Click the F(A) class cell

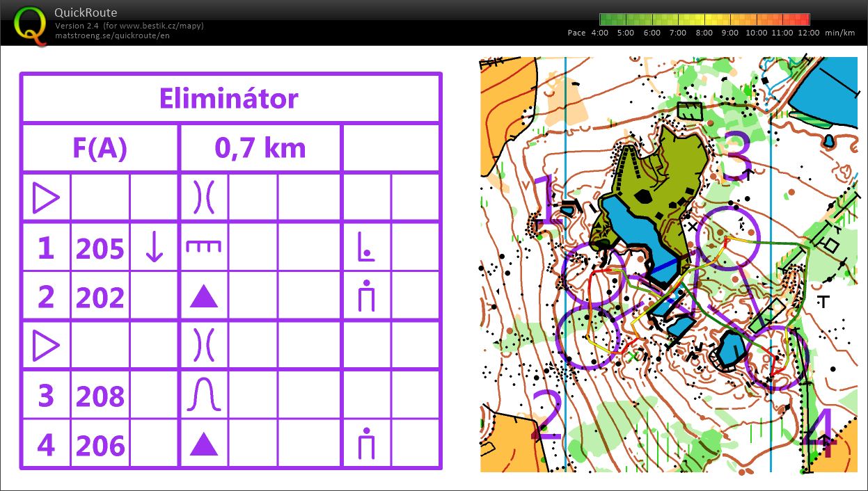pyautogui.click(x=100, y=148)
